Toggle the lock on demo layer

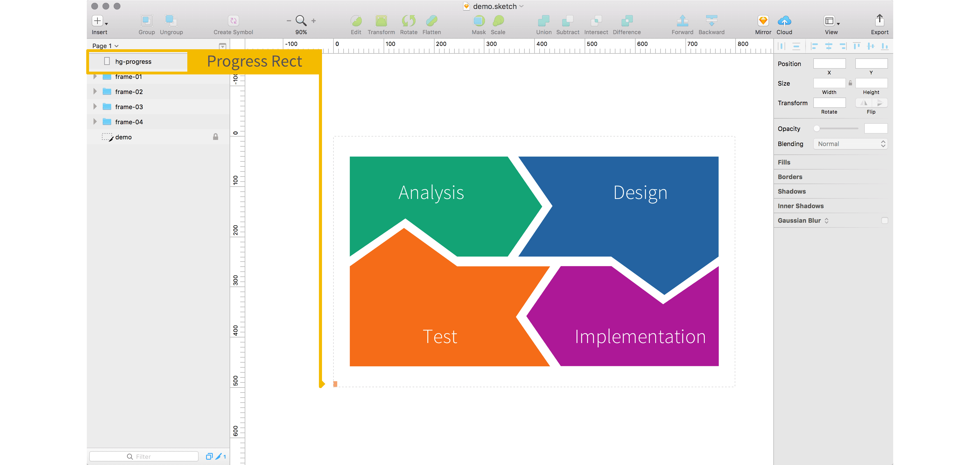[215, 137]
